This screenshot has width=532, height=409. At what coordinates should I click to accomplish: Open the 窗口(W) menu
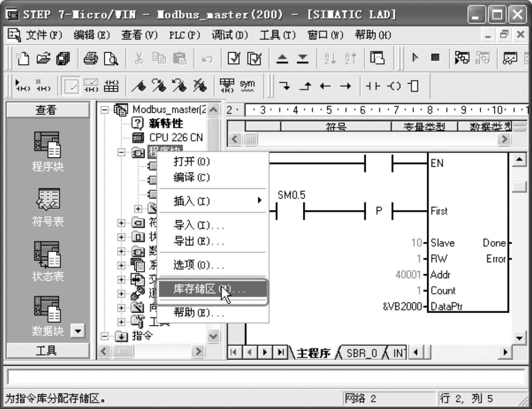[325, 35]
